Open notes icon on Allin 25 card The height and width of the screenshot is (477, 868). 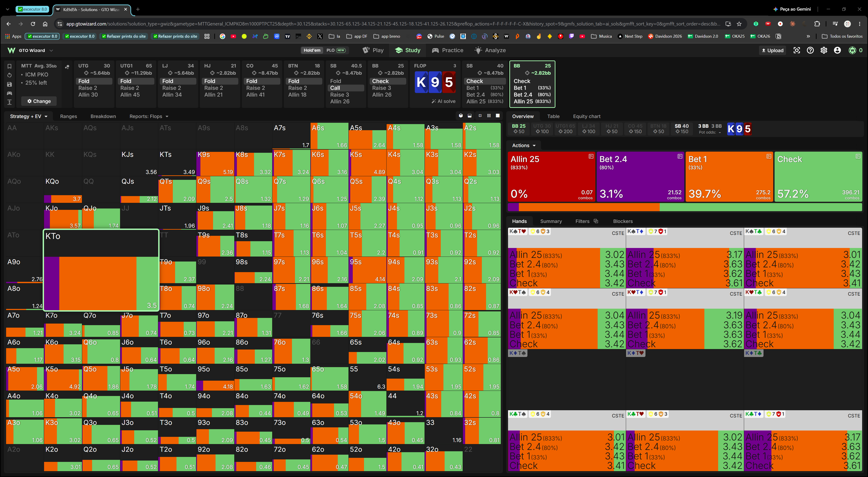point(591,156)
